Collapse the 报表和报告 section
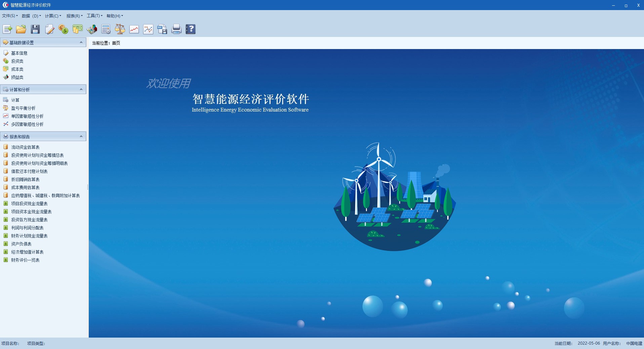This screenshot has width=644, height=349. click(x=81, y=136)
